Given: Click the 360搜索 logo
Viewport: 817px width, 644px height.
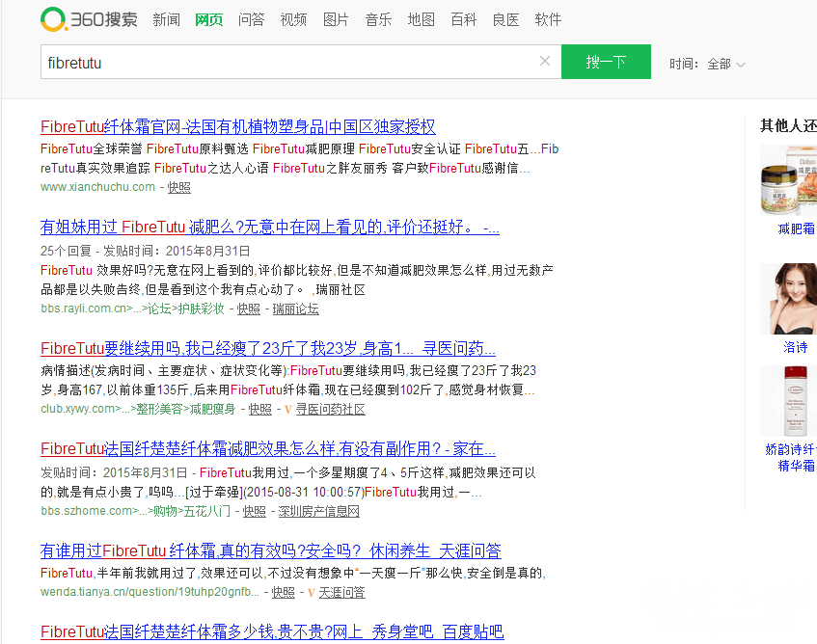Looking at the screenshot, I should [89, 20].
